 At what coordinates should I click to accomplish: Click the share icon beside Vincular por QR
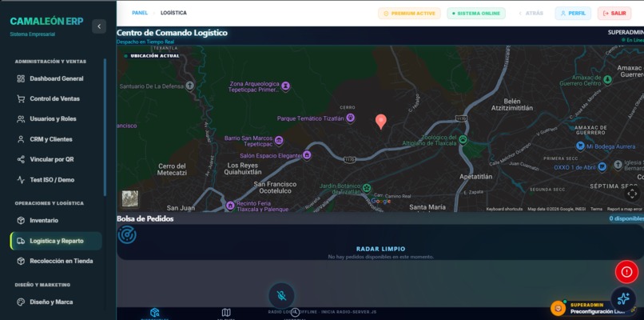pyautogui.click(x=21, y=159)
